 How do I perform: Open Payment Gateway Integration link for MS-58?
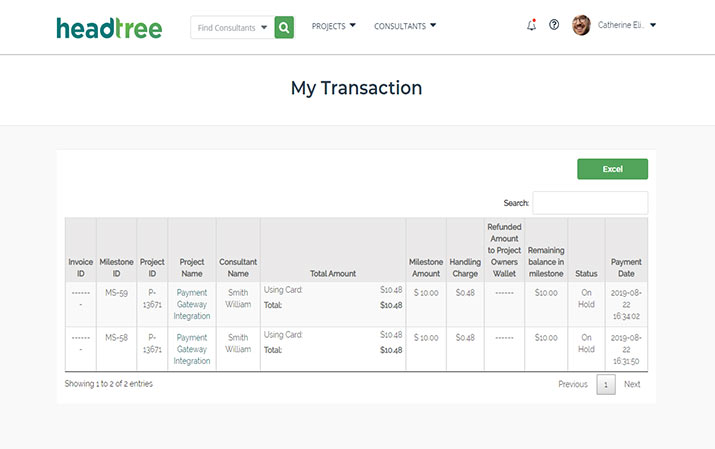point(192,349)
